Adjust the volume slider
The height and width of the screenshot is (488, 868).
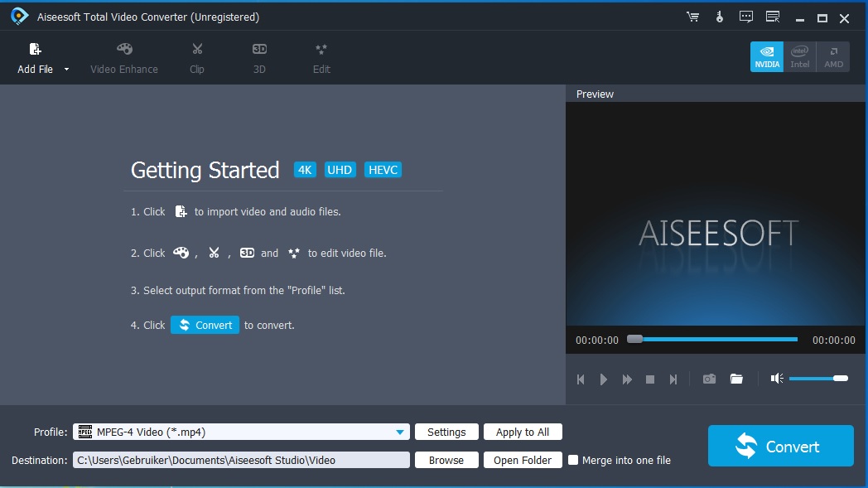point(818,379)
